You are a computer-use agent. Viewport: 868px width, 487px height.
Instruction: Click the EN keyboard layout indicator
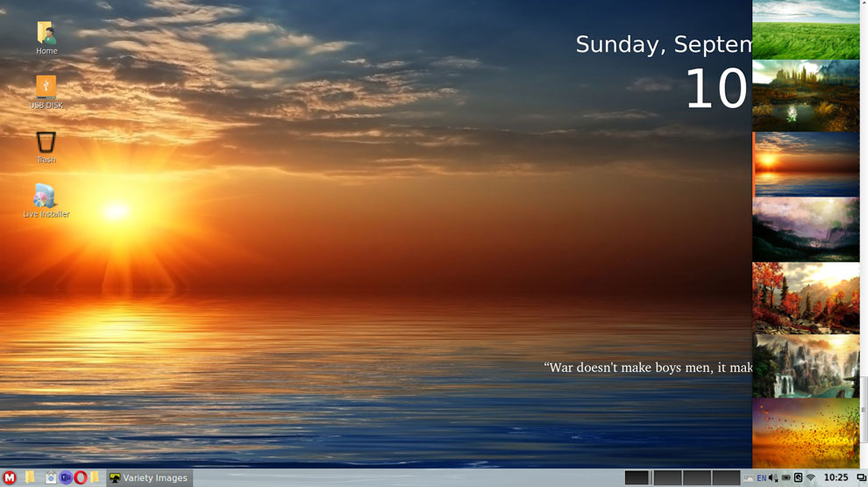pyautogui.click(x=762, y=477)
